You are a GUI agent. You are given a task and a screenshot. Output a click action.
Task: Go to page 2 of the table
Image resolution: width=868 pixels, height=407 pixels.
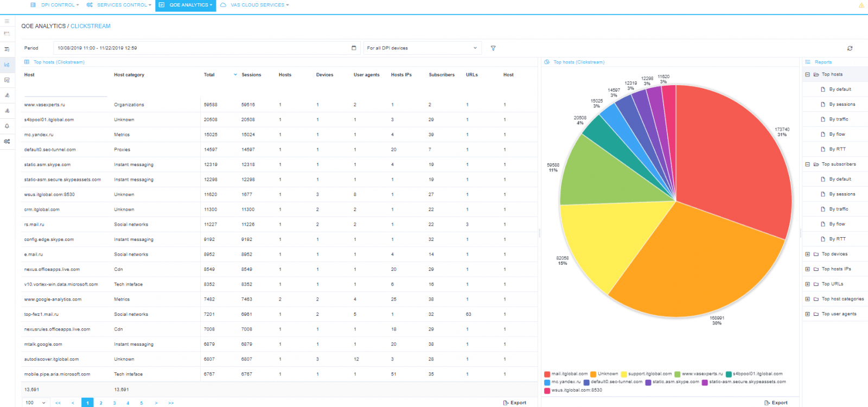[x=101, y=403]
